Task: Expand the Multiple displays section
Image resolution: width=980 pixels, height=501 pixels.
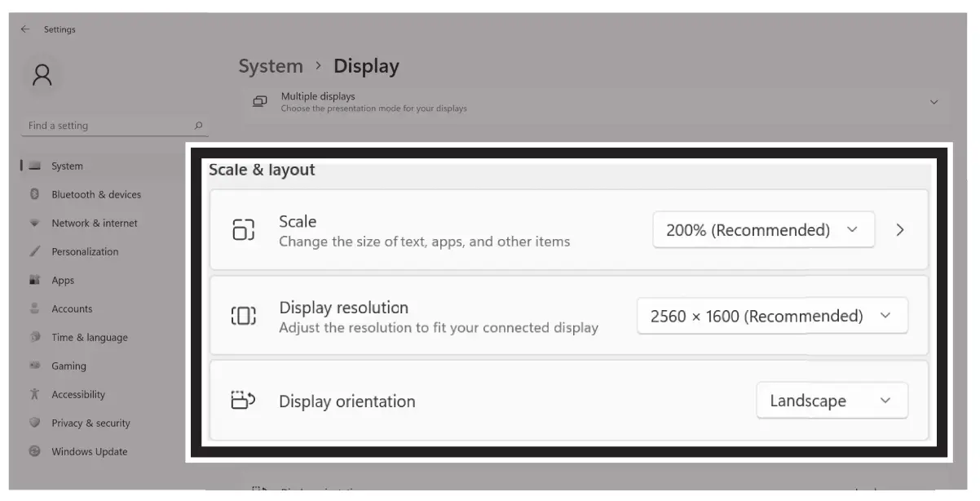Action: (x=934, y=101)
